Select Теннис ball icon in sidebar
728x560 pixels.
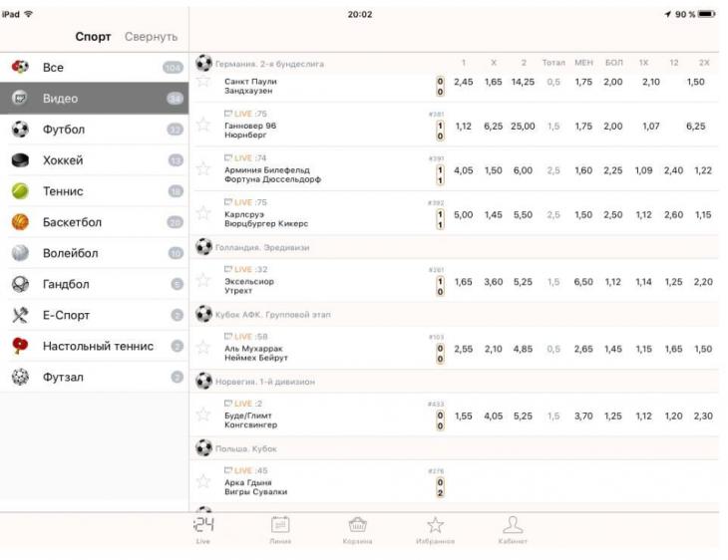point(19,191)
